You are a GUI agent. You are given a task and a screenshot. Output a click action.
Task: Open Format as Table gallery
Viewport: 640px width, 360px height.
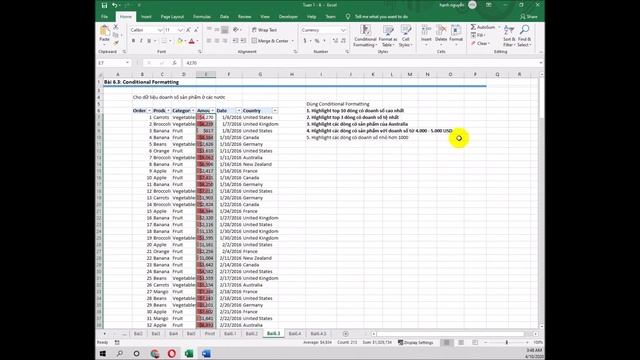[388, 36]
